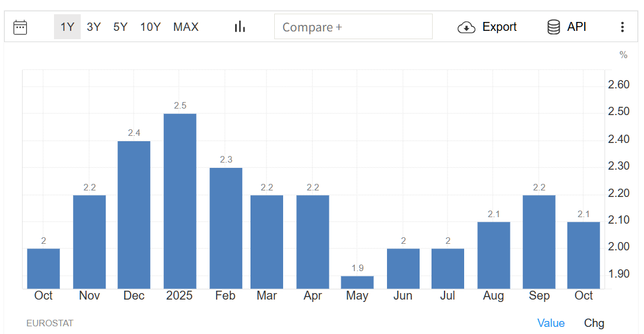Screen dimensions: 644x334
Task: Toggle to Chg display mode
Action: coord(594,323)
